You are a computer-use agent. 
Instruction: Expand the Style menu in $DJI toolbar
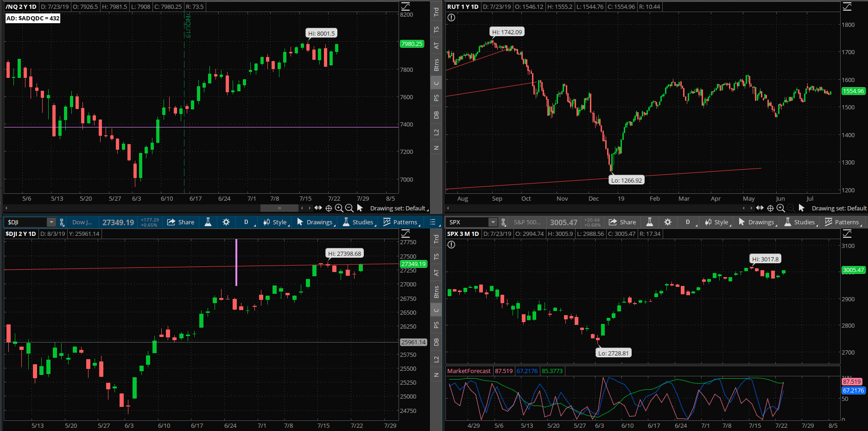276,222
